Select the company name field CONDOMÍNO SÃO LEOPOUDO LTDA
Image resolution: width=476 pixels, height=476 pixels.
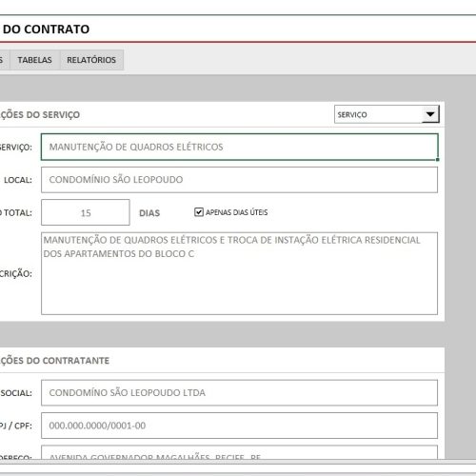(x=240, y=393)
